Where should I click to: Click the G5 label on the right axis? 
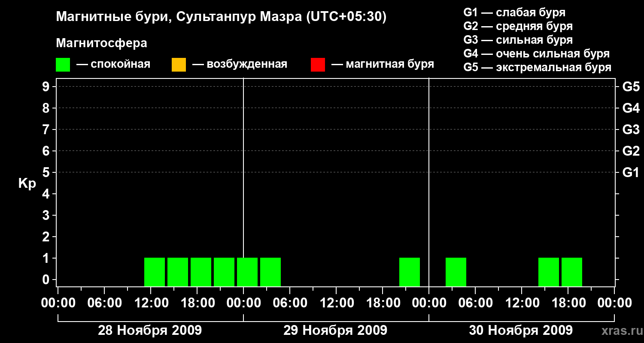[631, 87]
